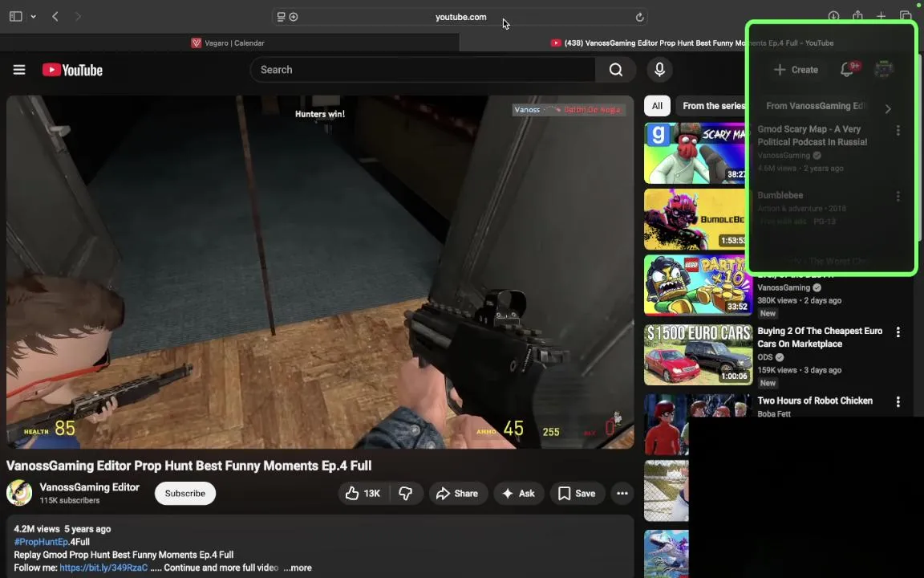
Task: Open more actions three-dot button below video
Action: point(622,494)
